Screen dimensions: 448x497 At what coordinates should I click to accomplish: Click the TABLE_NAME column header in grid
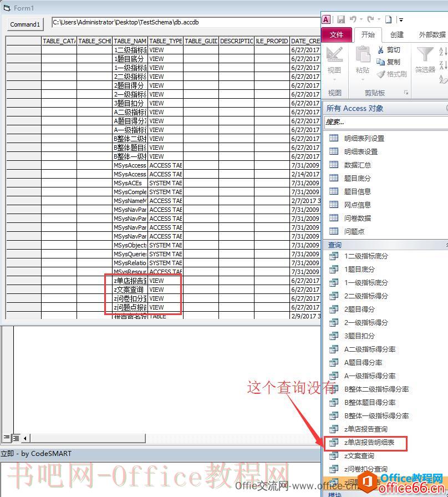click(x=130, y=41)
